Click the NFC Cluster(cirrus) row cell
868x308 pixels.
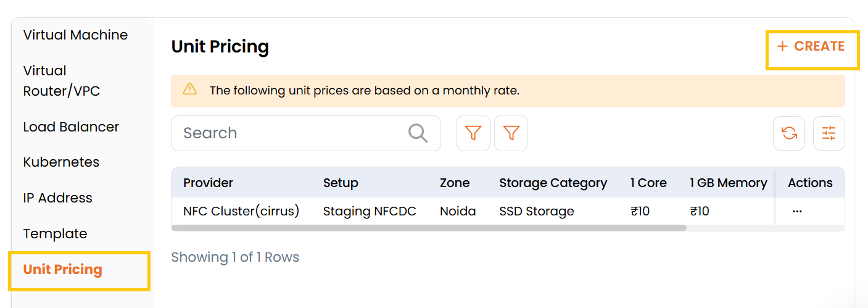click(241, 211)
